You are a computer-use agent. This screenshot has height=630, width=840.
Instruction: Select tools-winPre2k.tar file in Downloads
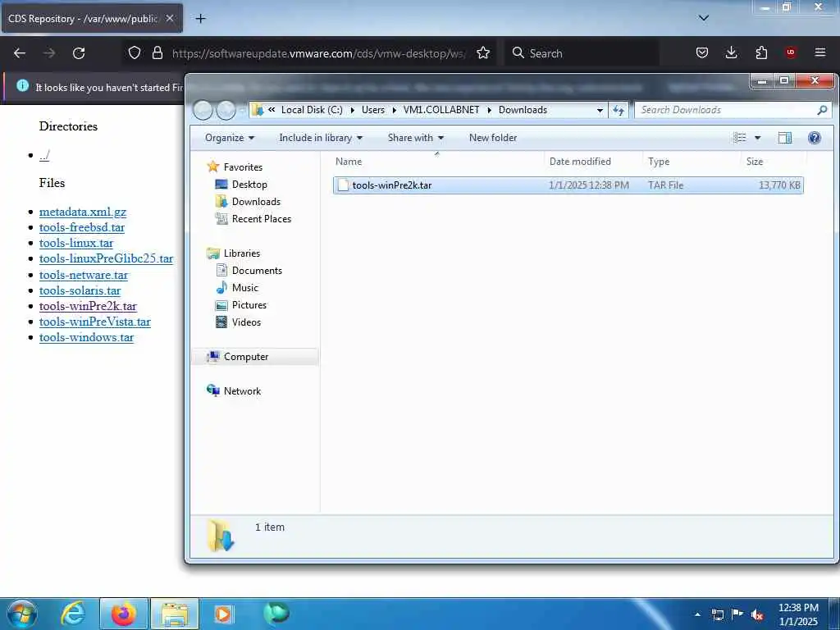568,185
